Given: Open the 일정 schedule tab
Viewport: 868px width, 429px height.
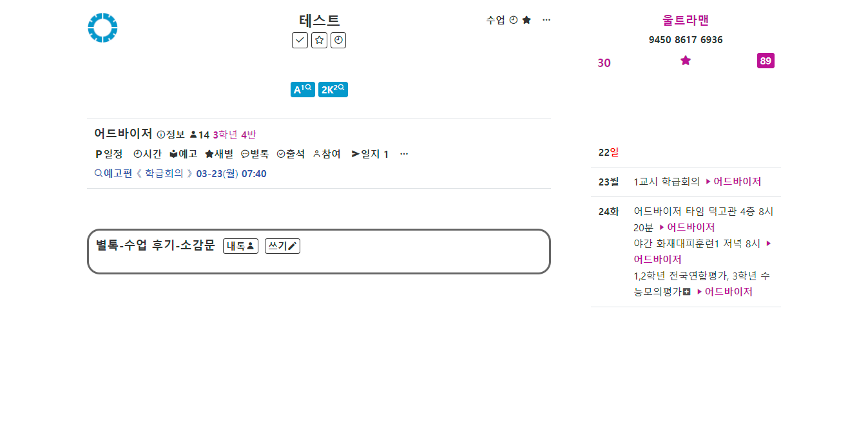Looking at the screenshot, I should [x=109, y=154].
